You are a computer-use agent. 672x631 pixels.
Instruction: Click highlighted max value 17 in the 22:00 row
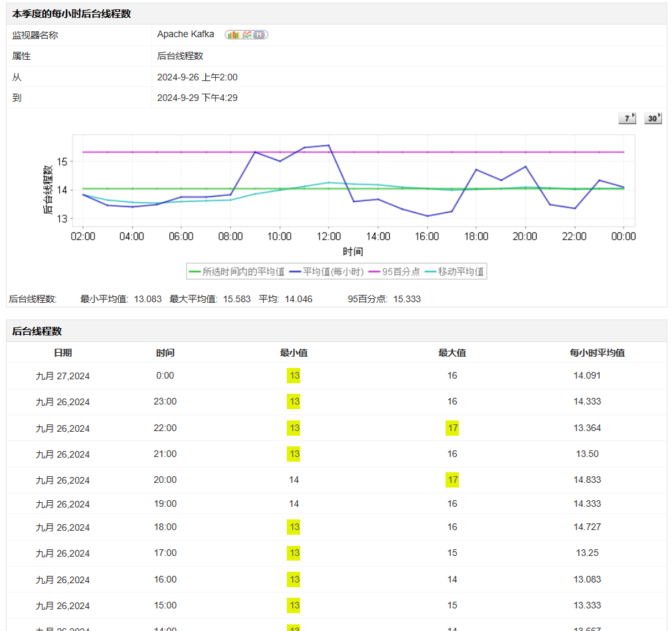452,428
